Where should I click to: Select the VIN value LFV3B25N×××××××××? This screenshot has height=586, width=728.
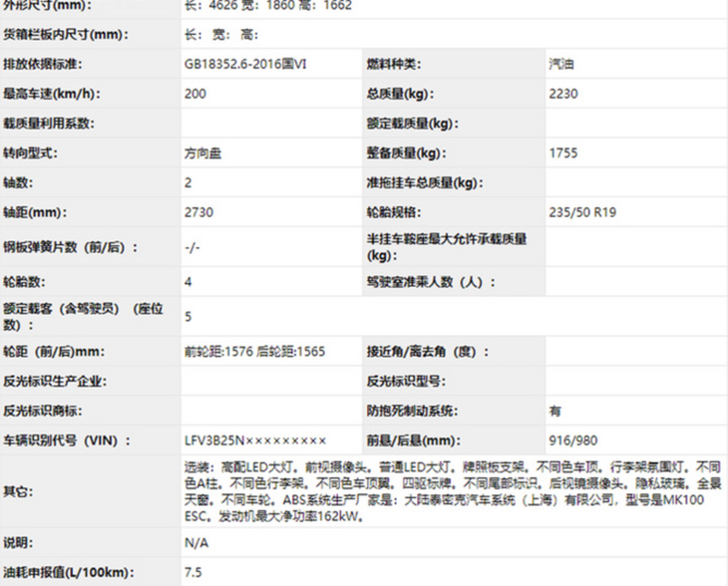click(255, 440)
